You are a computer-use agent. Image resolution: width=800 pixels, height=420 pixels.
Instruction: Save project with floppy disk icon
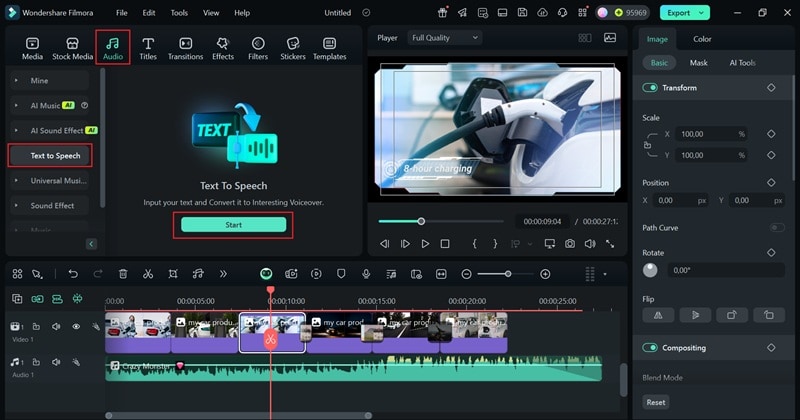(522, 13)
